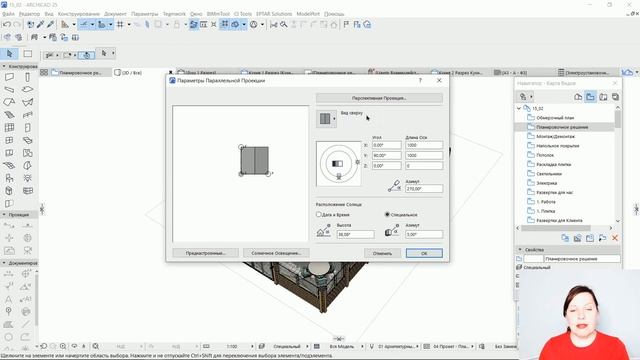Image resolution: width=640 pixels, height=360 pixels.
Task: Select the eyedropper pick-up parameters icon
Action: [x=40, y=24]
